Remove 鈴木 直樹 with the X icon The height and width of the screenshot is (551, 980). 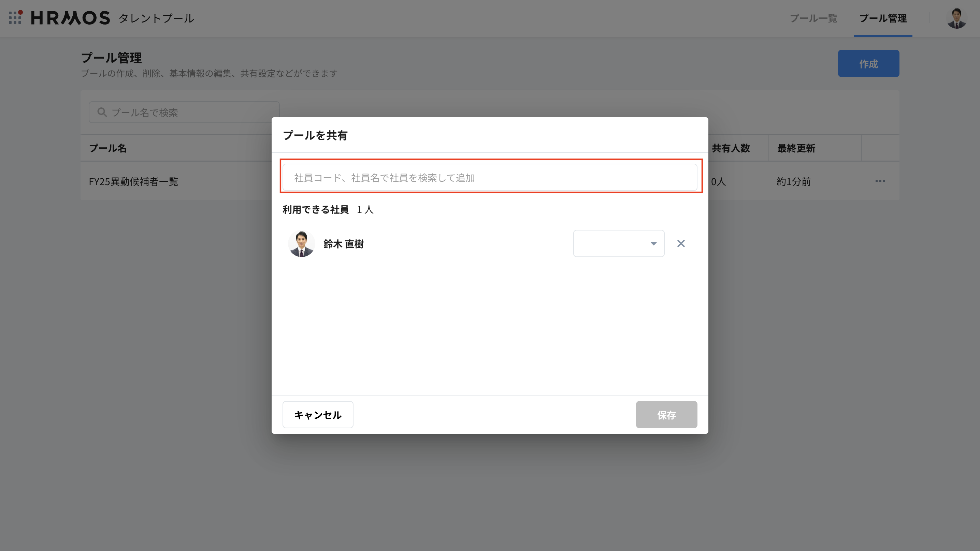681,243
